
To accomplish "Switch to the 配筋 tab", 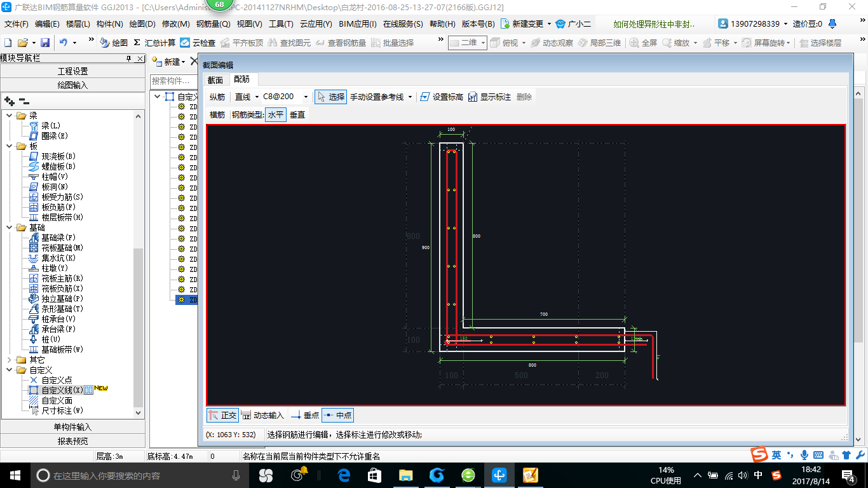I will (x=241, y=79).
